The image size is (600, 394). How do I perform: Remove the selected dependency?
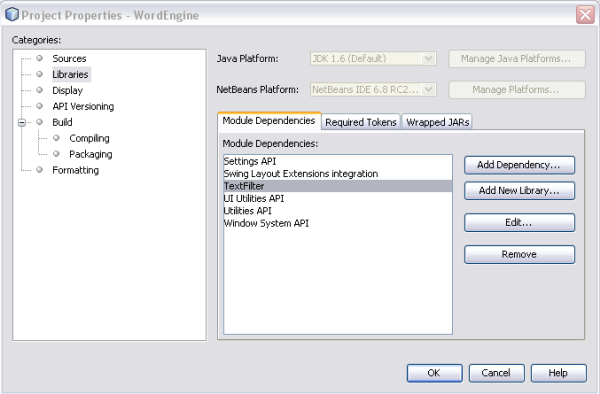point(519,254)
